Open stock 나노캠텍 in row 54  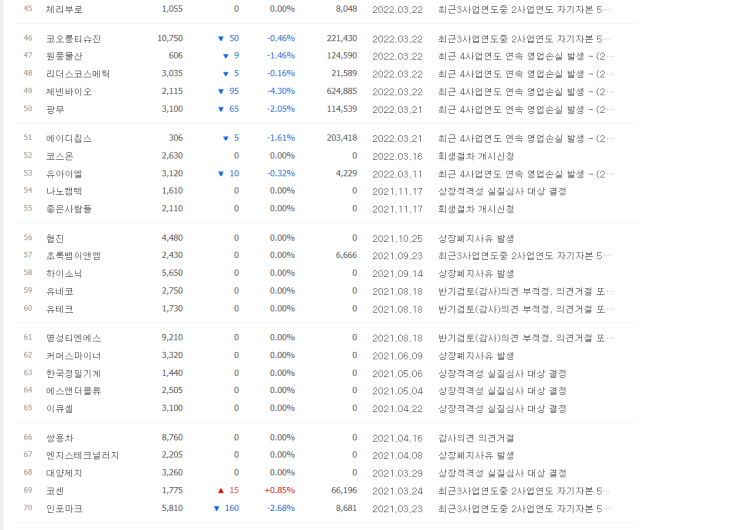coord(64,191)
